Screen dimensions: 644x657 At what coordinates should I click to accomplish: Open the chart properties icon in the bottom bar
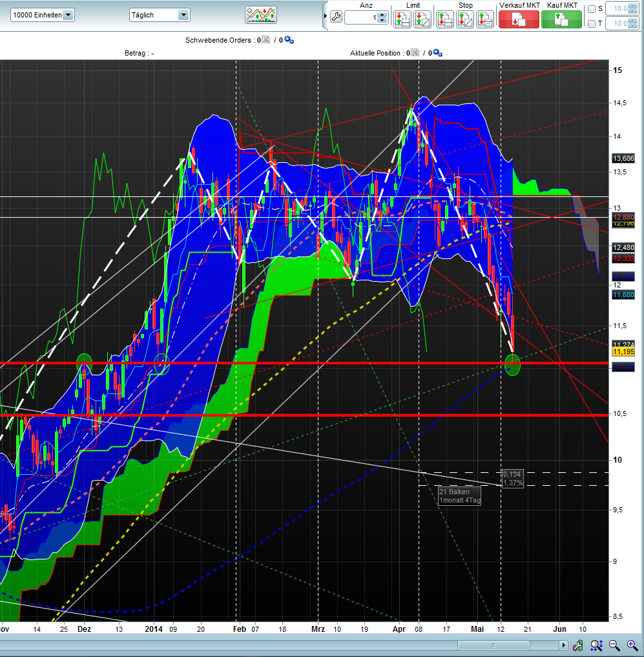click(x=578, y=645)
